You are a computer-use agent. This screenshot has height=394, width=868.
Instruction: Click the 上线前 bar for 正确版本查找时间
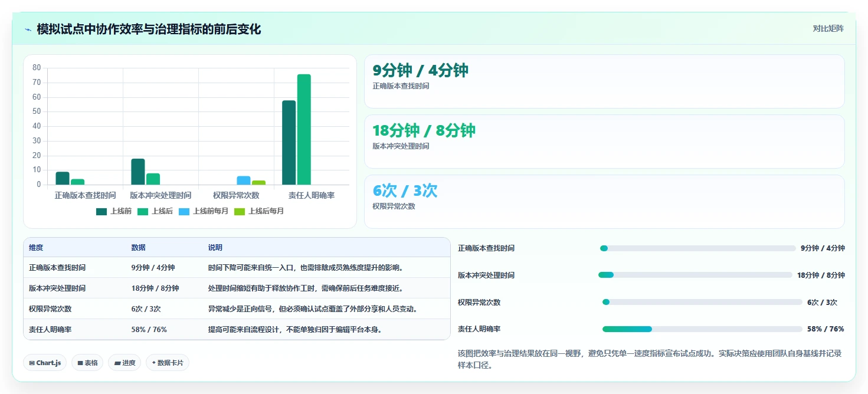click(x=63, y=178)
